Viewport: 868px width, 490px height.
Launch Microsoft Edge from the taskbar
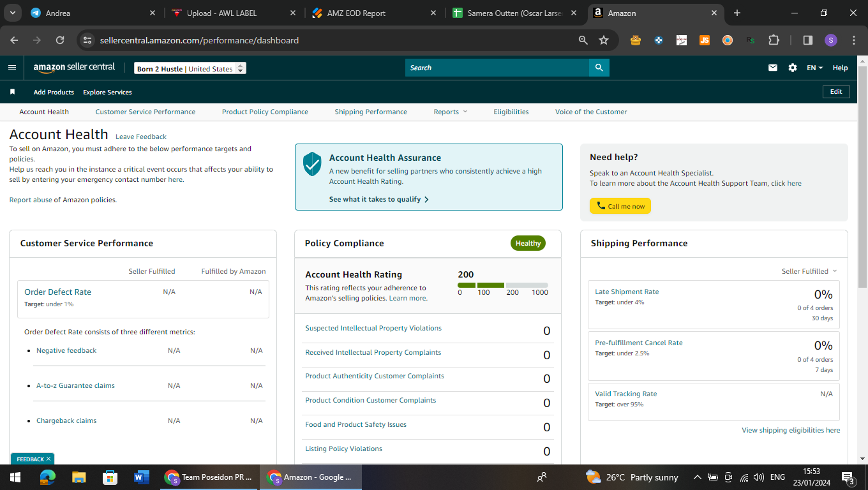pos(48,477)
